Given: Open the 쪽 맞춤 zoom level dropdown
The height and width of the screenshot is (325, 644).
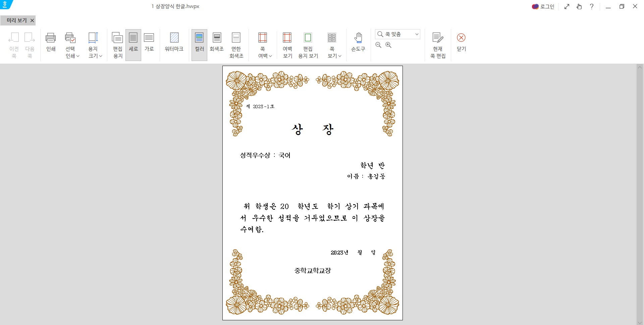Looking at the screenshot, I should 417,34.
